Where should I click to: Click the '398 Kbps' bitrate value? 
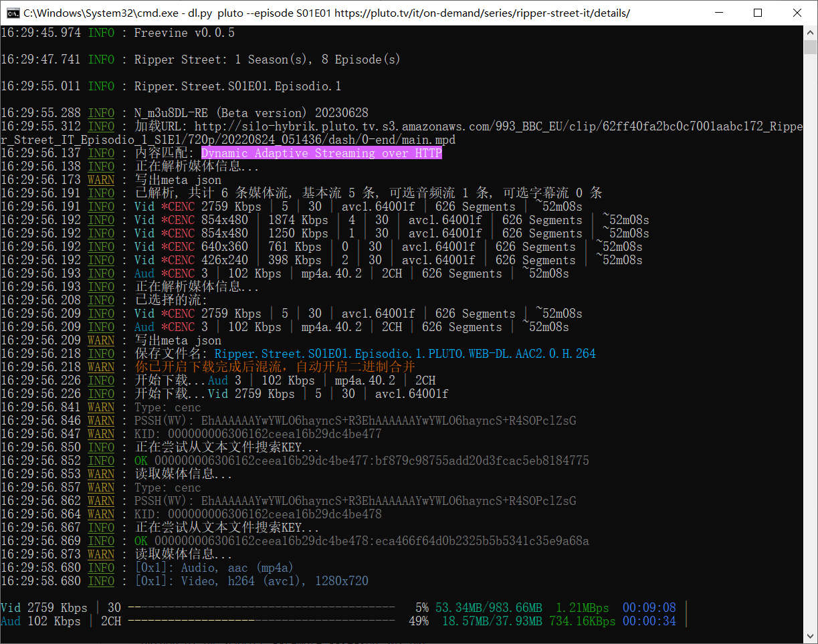point(294,260)
